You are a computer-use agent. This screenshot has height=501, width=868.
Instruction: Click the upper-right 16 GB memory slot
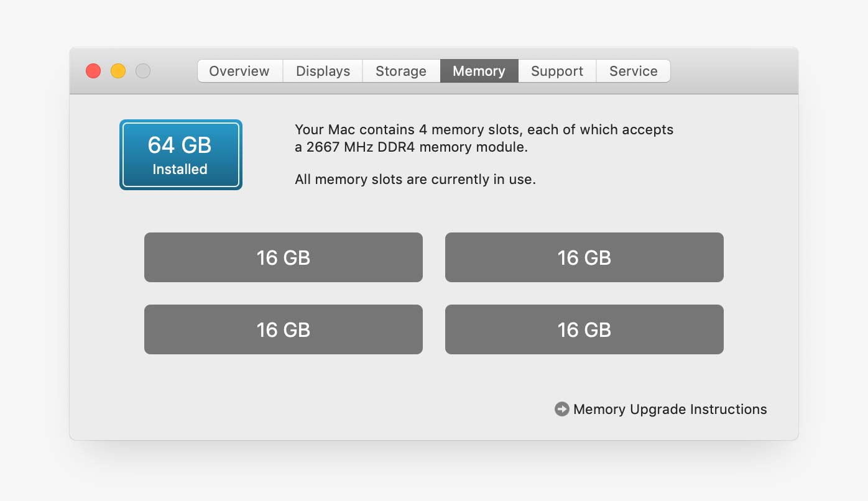point(584,257)
